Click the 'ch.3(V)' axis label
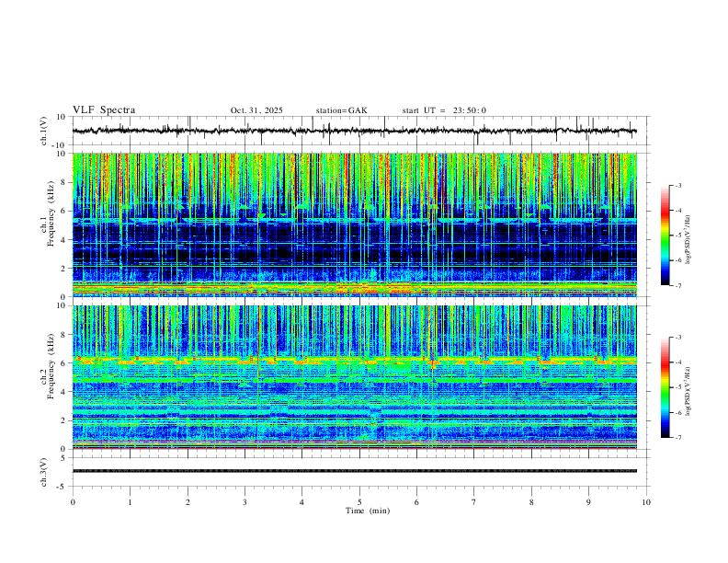The image size is (728, 563). pyautogui.click(x=44, y=472)
